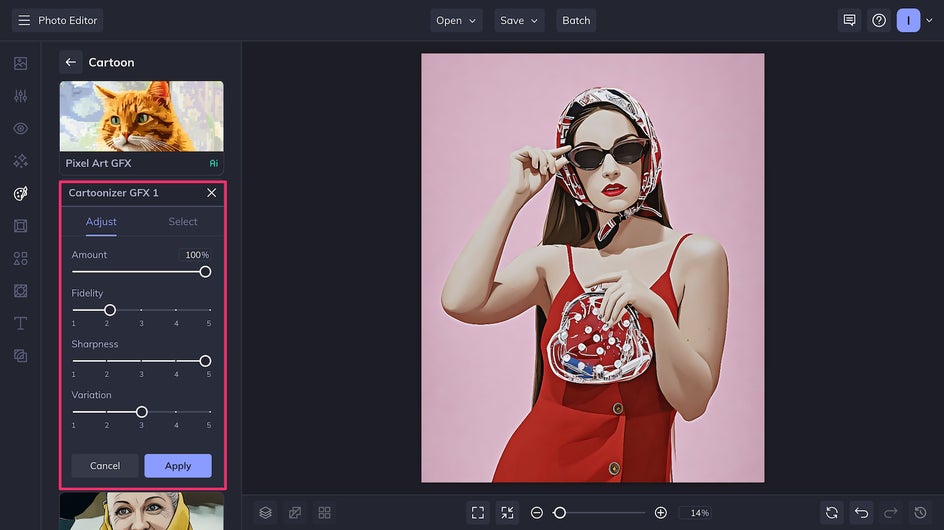Open the Overlays sidebar icon
Screen dimensions: 944x530
pos(20,356)
